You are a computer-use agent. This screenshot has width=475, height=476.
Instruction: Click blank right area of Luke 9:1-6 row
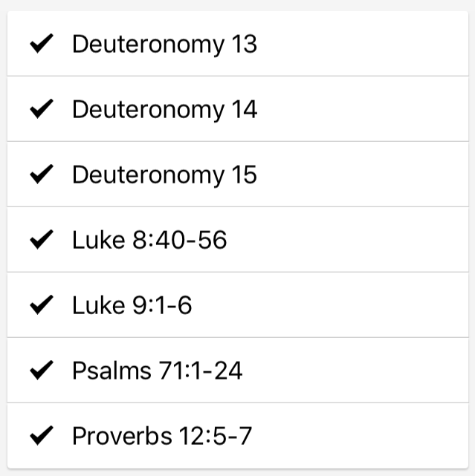pos(372,305)
